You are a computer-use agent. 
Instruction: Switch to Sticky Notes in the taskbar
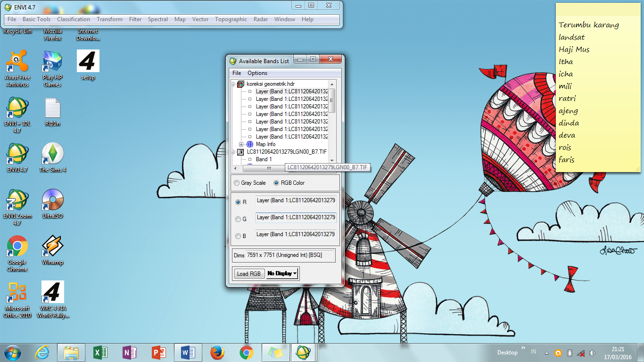click(275, 353)
